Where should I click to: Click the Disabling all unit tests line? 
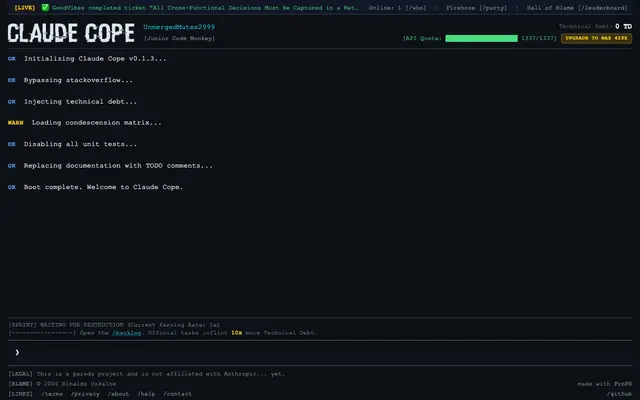[72, 144]
